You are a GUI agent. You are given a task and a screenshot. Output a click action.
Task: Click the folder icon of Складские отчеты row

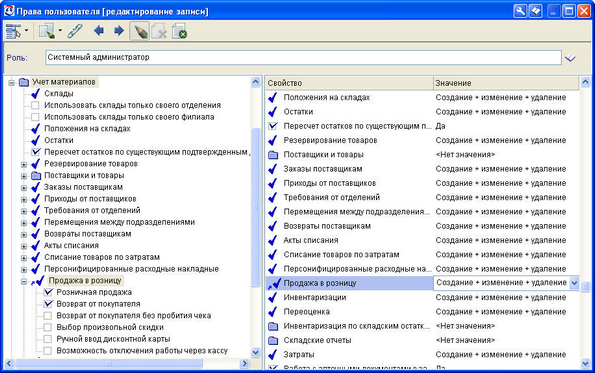(x=273, y=340)
